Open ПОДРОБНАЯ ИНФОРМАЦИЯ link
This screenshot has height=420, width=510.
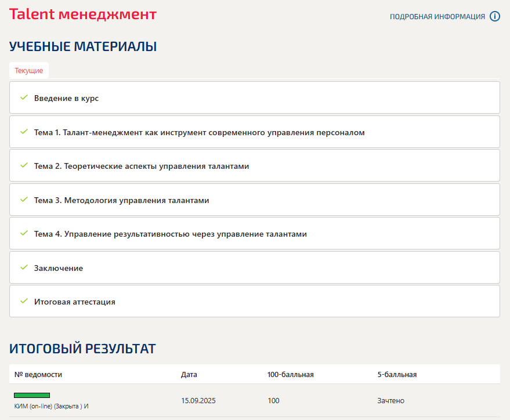pos(437,17)
